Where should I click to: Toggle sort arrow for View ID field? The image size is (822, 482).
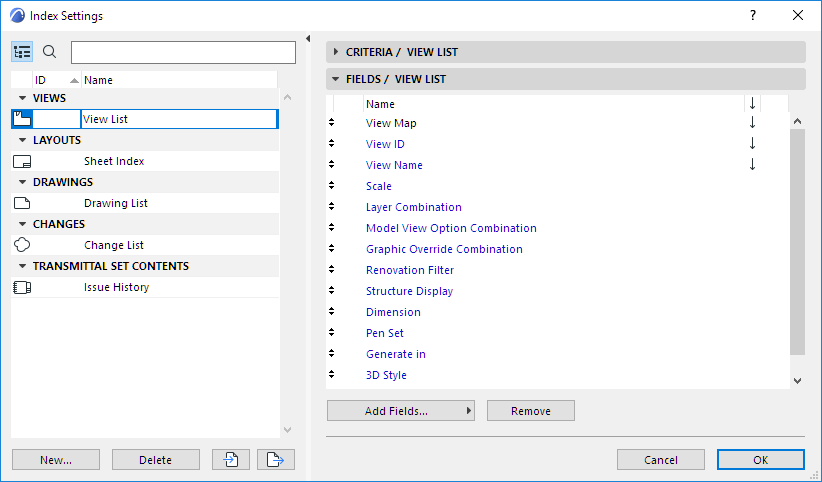click(752, 144)
